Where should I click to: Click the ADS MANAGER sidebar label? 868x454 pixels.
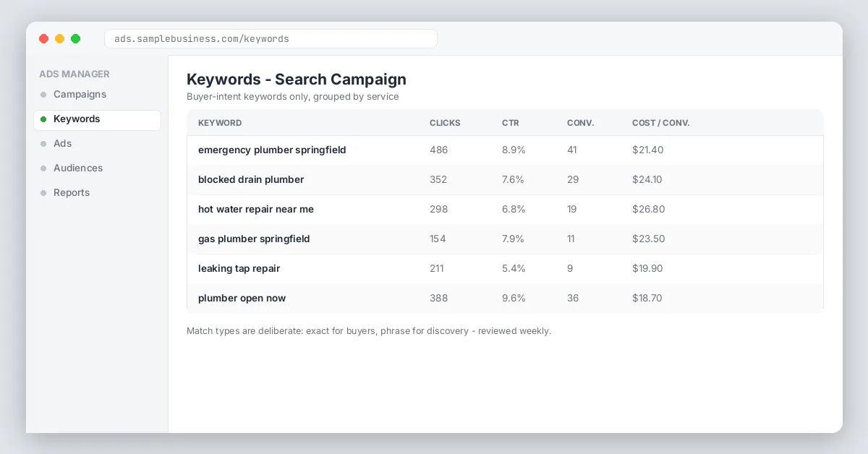(75, 74)
